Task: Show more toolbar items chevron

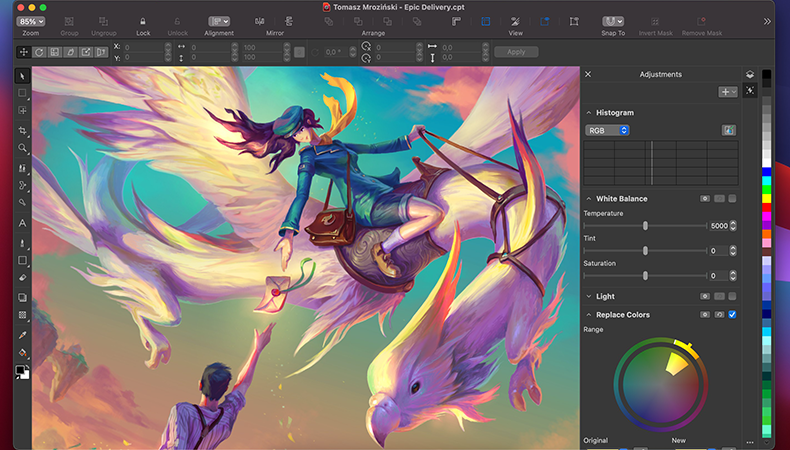Action: point(767,21)
